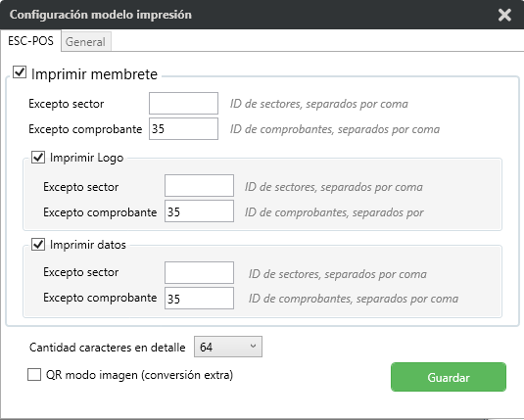Focus the Logo Excepto sector input
The image size is (524, 420).
(x=199, y=185)
